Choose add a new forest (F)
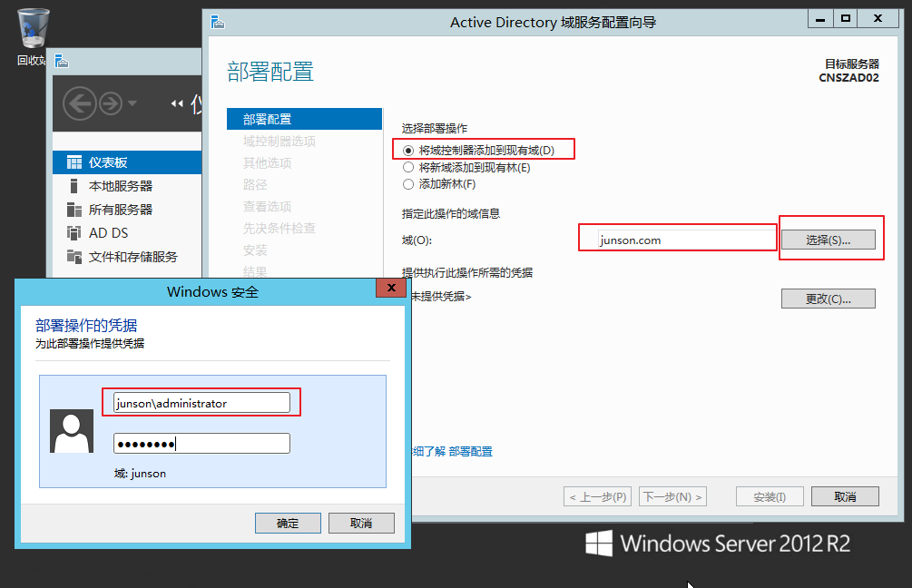Image resolution: width=912 pixels, height=588 pixels. tap(440, 184)
